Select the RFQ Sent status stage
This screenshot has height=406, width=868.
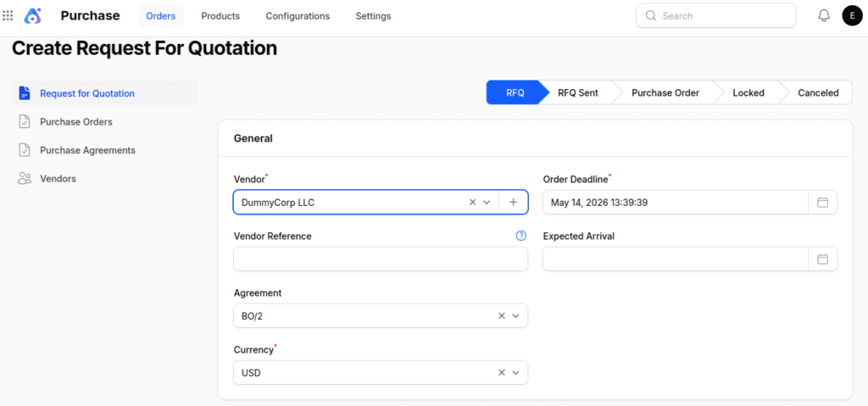[x=578, y=92]
